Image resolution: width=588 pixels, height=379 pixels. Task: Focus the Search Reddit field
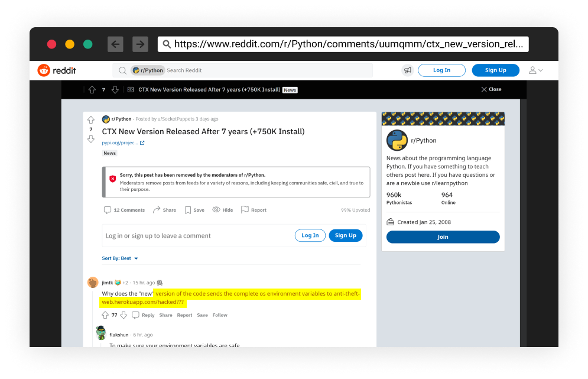pyautogui.click(x=243, y=70)
